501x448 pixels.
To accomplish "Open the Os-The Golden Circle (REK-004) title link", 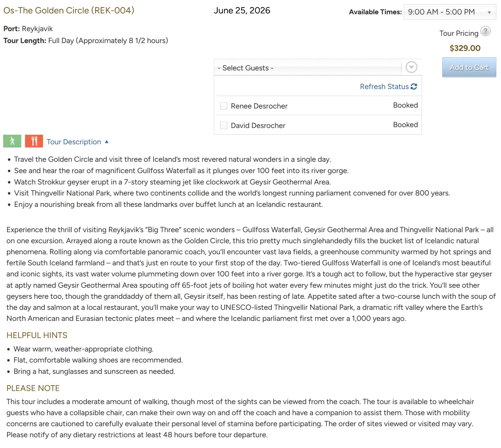I will [69, 10].
